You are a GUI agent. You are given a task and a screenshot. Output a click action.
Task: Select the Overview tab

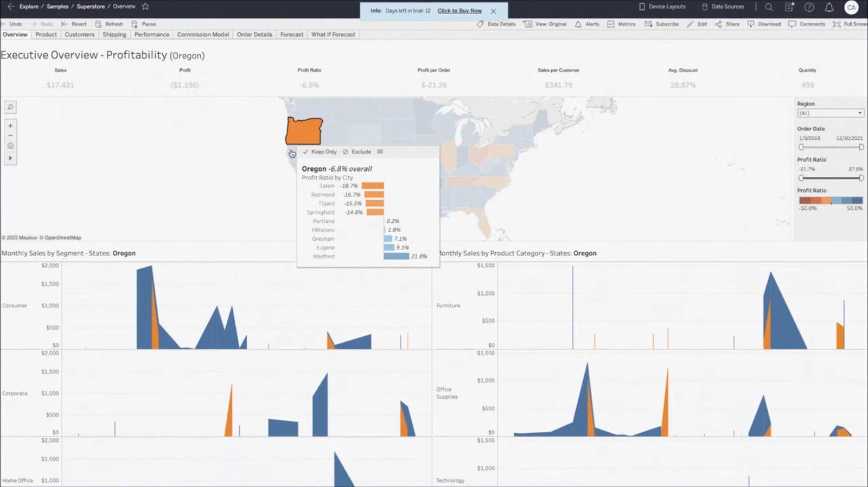[15, 34]
